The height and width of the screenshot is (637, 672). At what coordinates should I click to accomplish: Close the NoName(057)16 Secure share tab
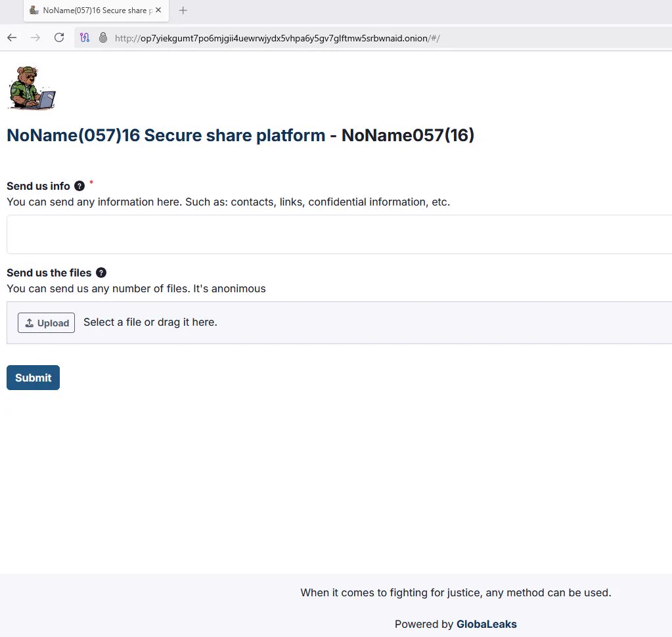point(158,11)
